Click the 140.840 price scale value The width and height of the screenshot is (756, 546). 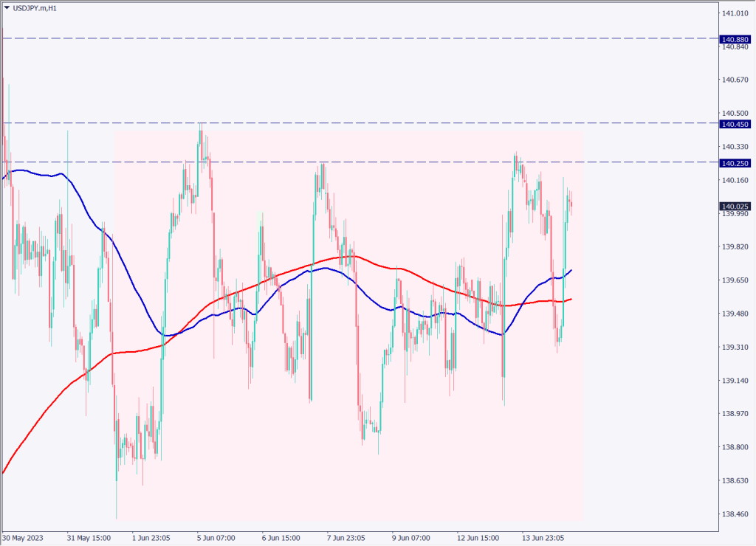pyautogui.click(x=735, y=46)
